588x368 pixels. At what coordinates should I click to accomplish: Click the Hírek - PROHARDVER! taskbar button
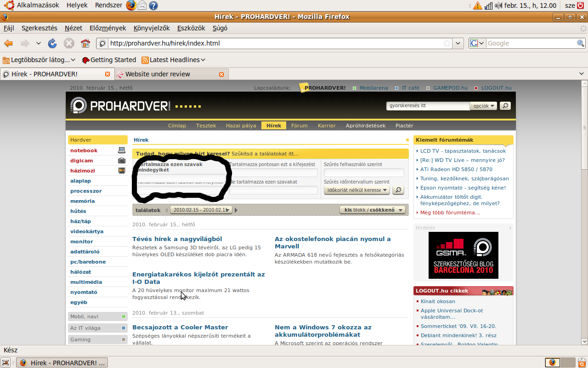coord(62,362)
